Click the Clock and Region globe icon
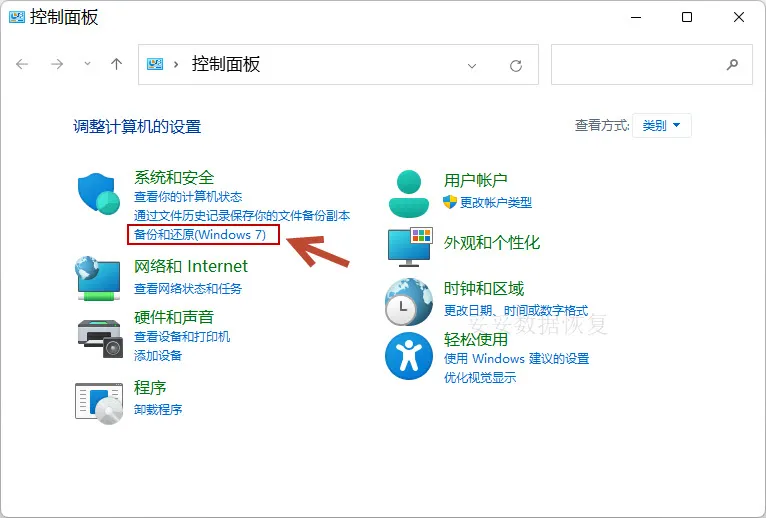 pos(408,302)
